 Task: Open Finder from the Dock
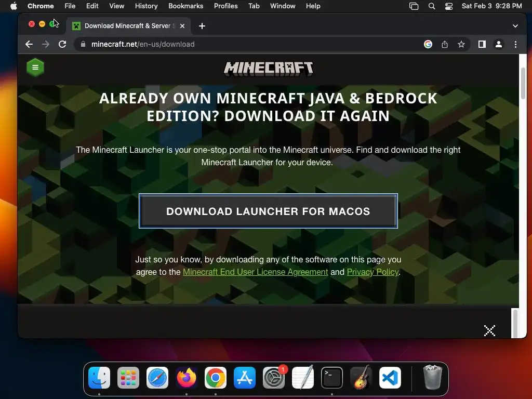coord(99,378)
